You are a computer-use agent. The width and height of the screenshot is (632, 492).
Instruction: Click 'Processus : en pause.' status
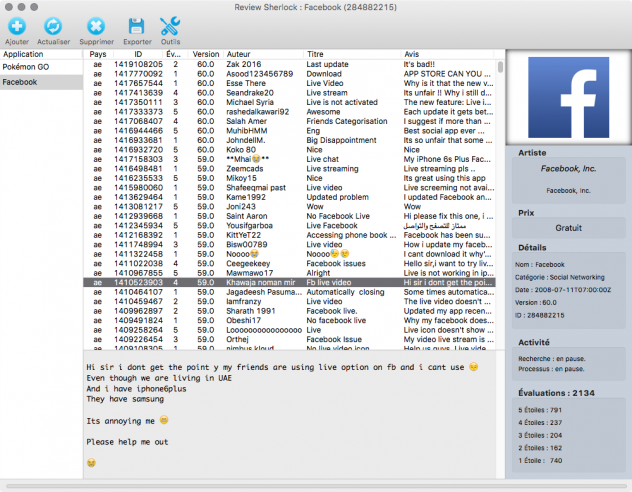pos(551,369)
